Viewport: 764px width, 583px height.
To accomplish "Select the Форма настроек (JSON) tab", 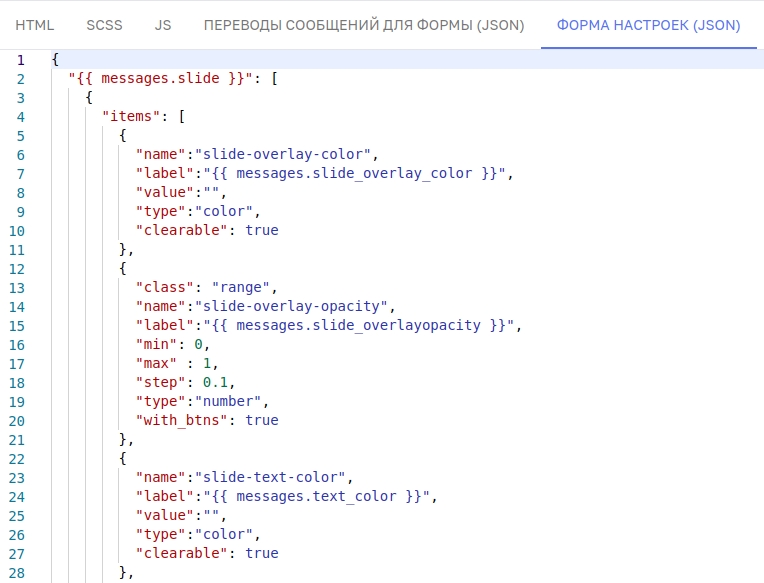I will (649, 25).
